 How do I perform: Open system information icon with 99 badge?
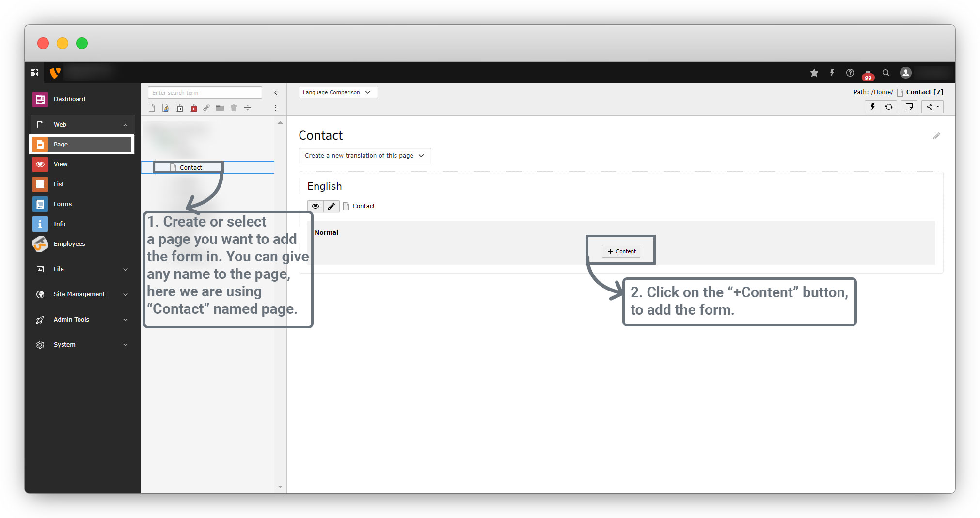pos(868,74)
